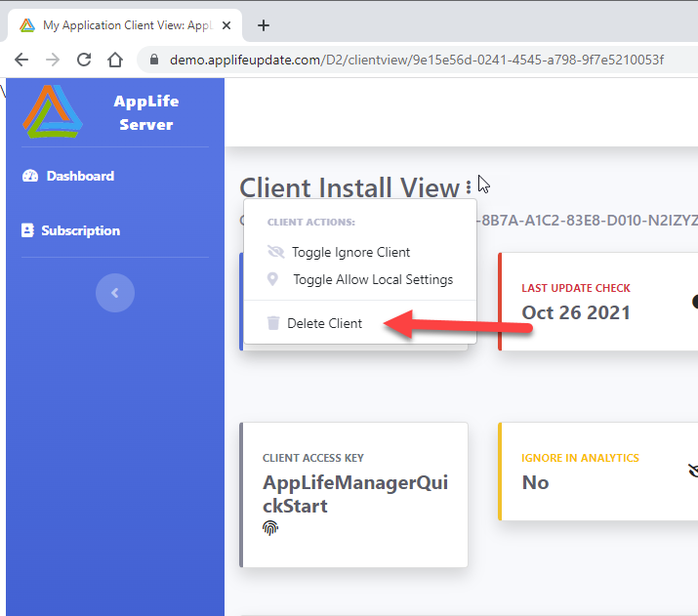Click the AppLife Server logo

[52, 111]
